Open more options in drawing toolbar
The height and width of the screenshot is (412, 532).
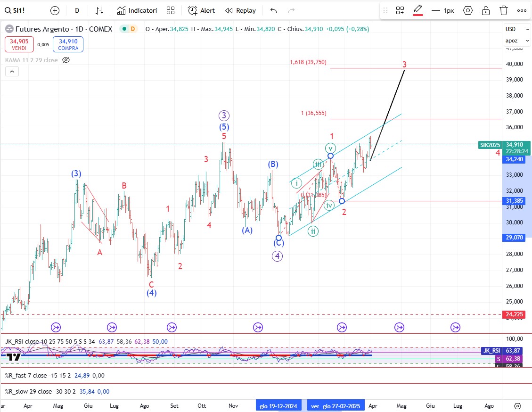(x=522, y=10)
